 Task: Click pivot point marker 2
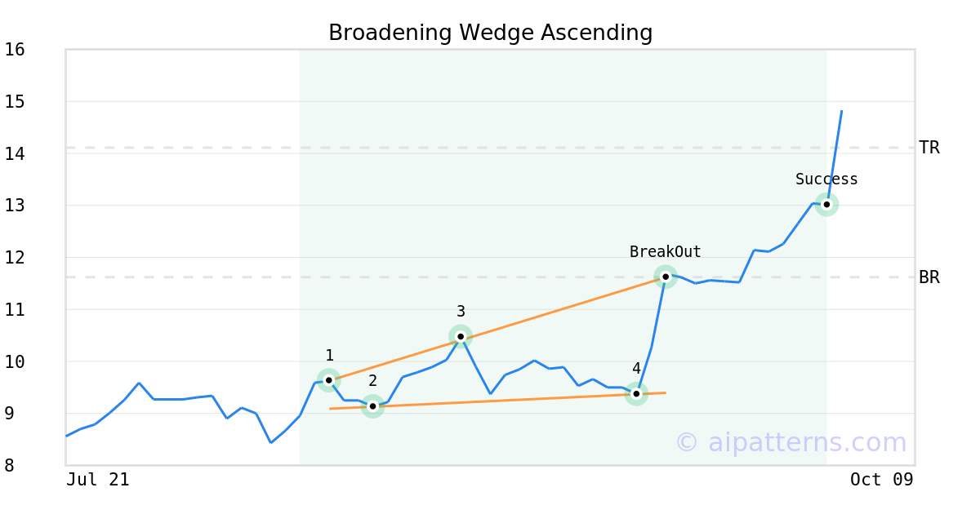tap(372, 405)
